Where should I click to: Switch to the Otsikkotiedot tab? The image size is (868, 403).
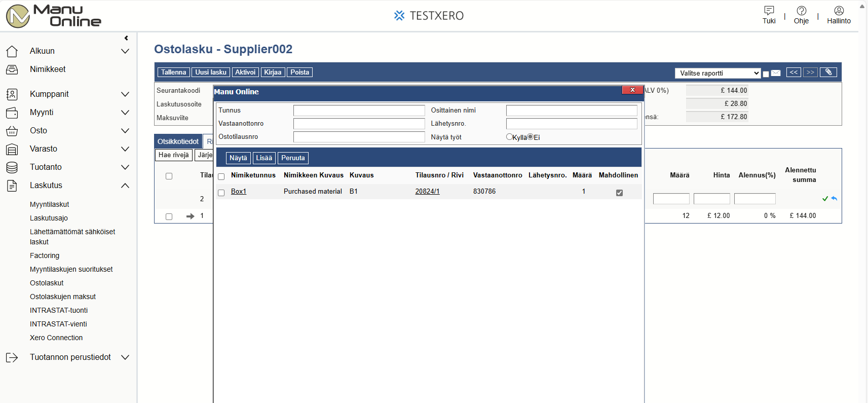pos(178,141)
